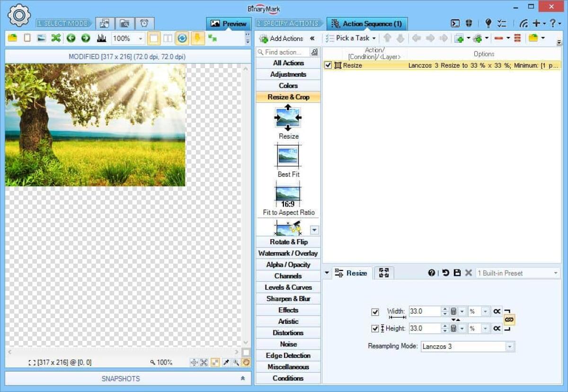Click the histogram icon in the preview toolbar
Image resolution: width=568 pixels, height=392 pixels.
point(102,38)
